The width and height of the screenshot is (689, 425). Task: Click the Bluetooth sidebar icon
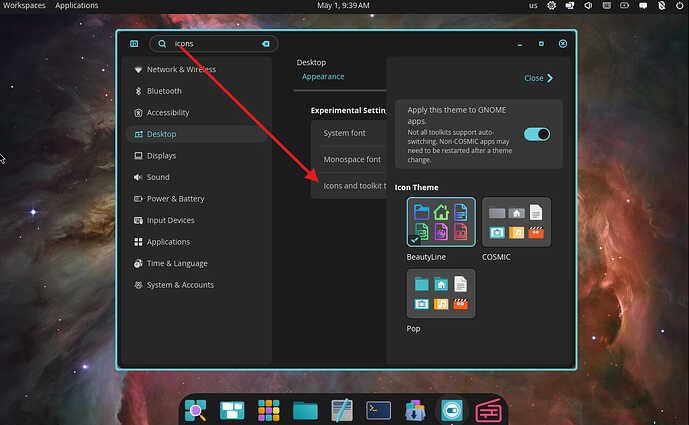click(138, 91)
